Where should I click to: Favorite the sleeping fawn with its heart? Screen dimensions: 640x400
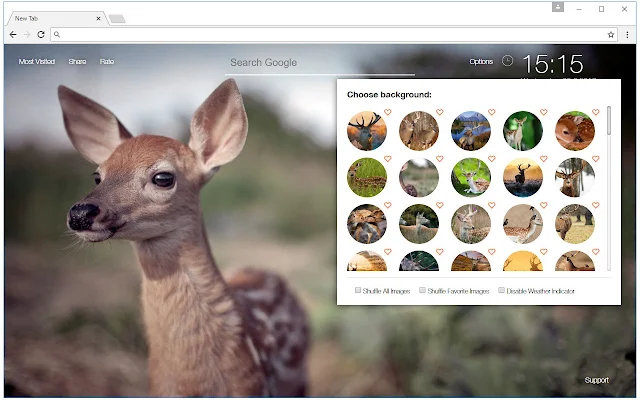coord(596,112)
